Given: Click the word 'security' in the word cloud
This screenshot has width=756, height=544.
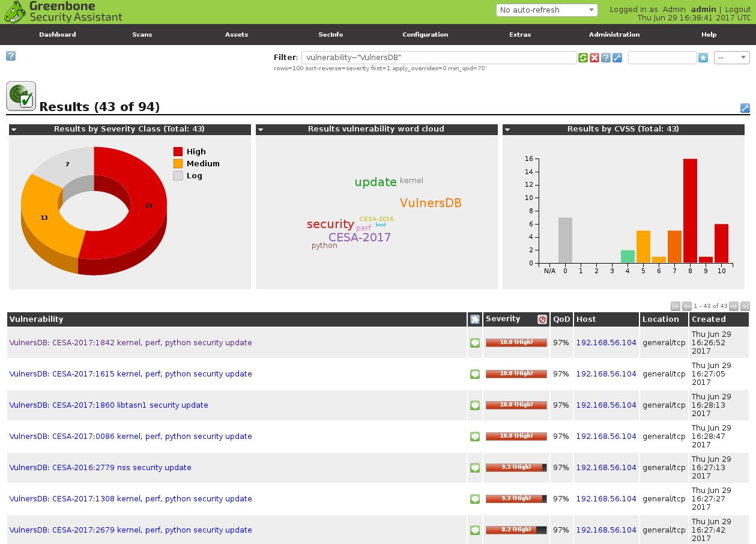Looking at the screenshot, I should tap(330, 224).
